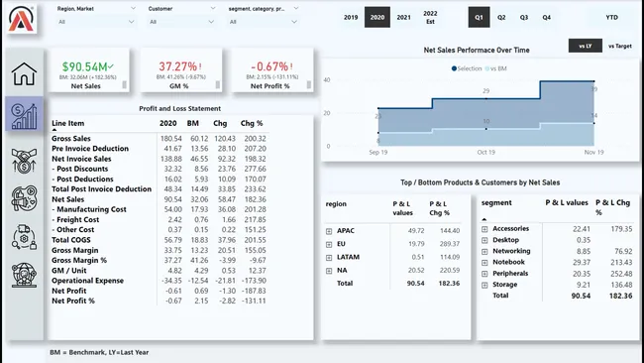
Task: Click the Selection legend marker
Action: 454,68
